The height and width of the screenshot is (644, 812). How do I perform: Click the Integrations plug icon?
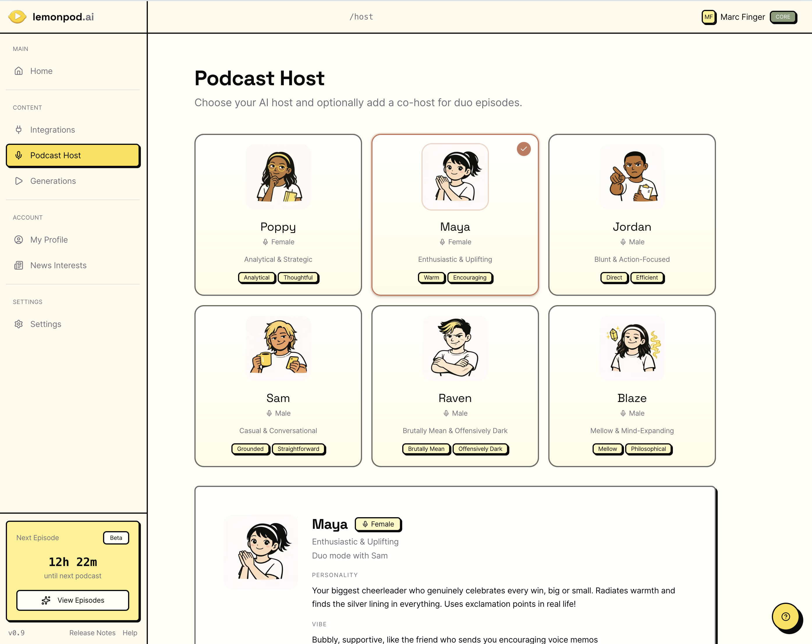pyautogui.click(x=19, y=129)
